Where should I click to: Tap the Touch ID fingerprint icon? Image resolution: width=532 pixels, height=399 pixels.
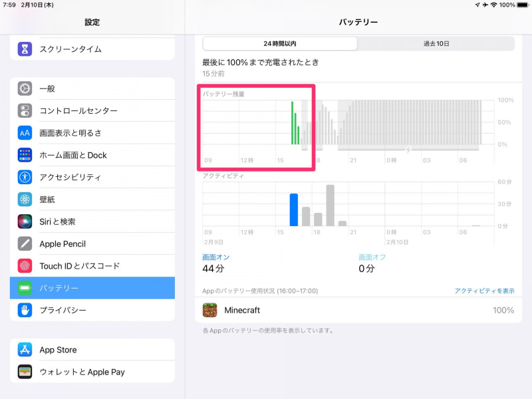25,266
